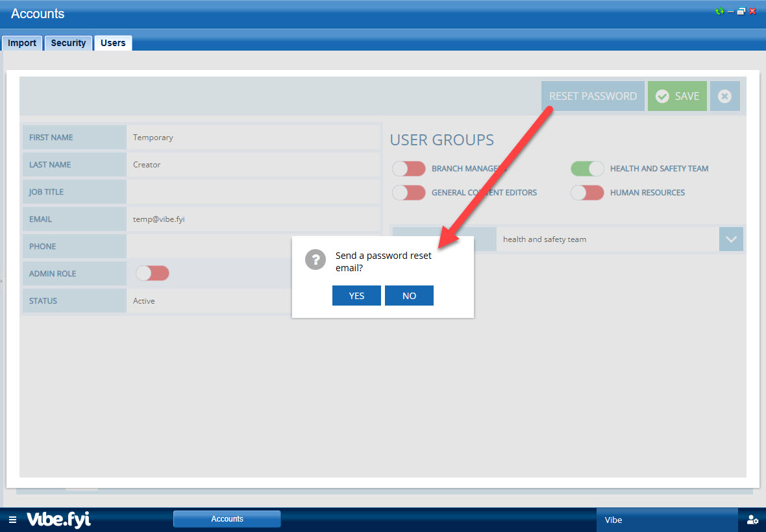766x532 pixels.
Task: Click the Vibe.fyi logo
Action: (58, 520)
